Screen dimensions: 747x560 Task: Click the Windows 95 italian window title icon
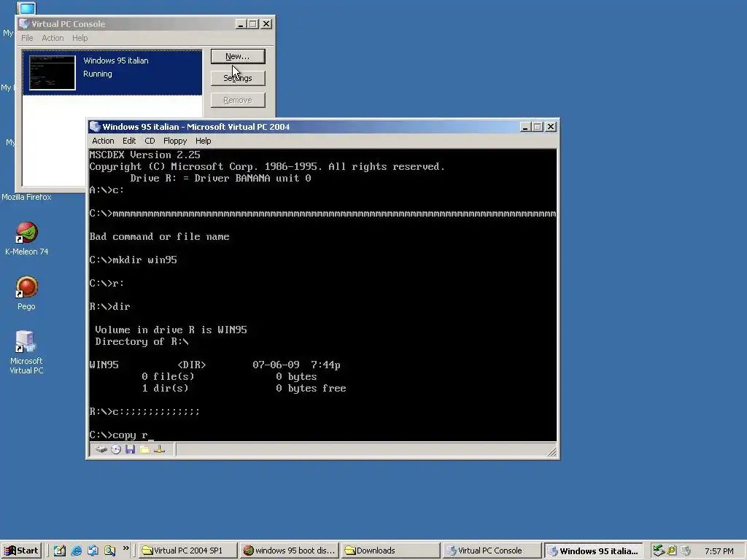[95, 127]
